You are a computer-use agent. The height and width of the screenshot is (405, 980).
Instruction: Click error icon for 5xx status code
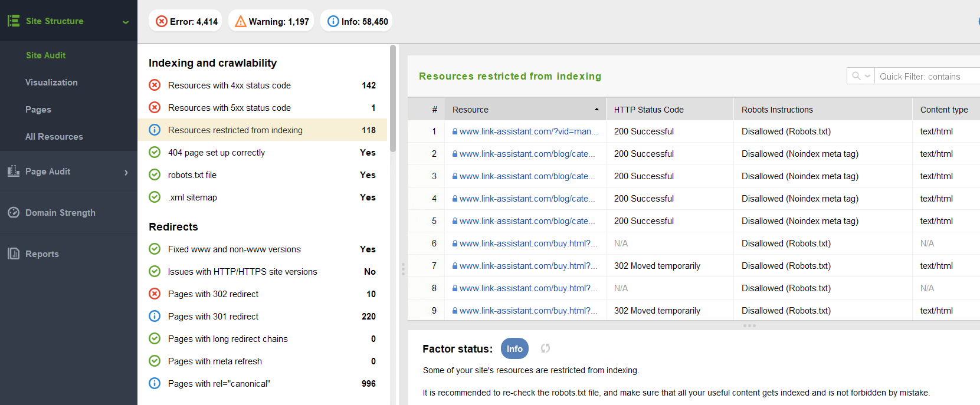pos(155,107)
